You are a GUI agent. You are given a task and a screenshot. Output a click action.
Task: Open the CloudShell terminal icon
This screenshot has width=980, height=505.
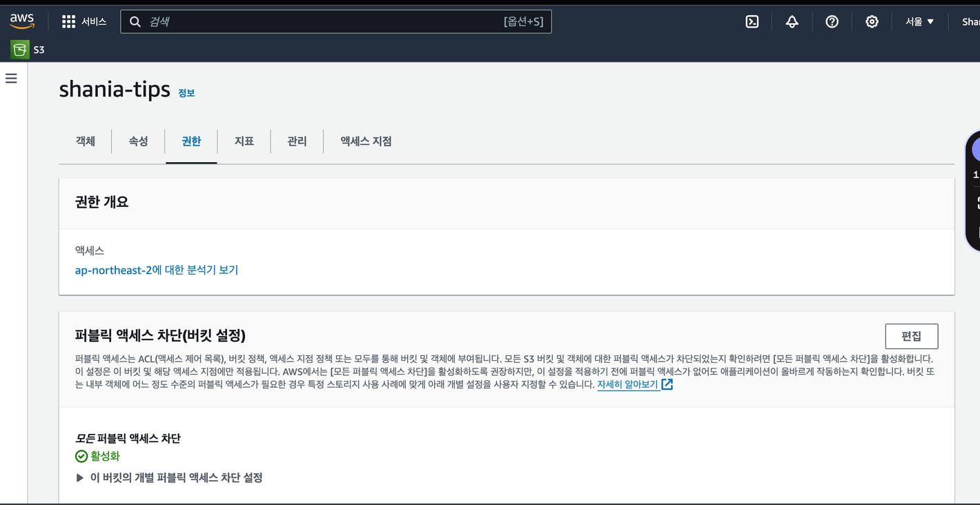pos(752,21)
